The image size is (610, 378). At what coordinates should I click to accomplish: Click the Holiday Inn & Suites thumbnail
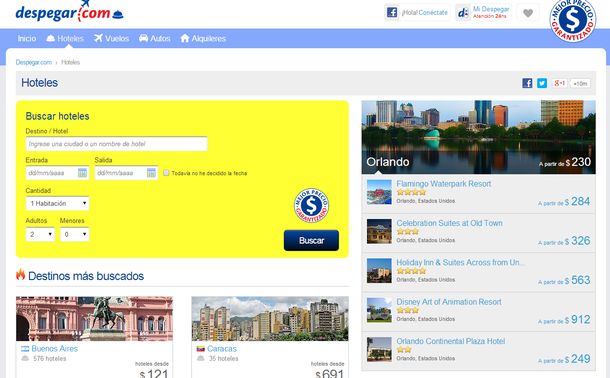click(379, 271)
